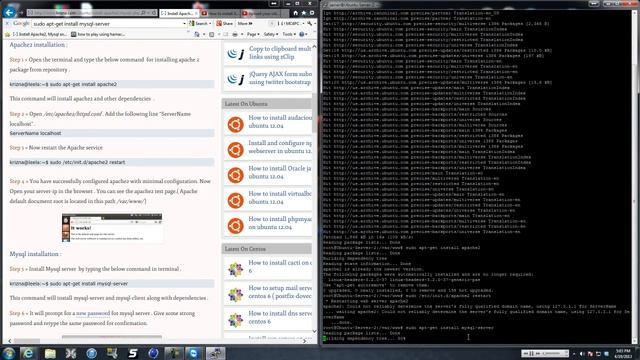Open the TeamViewer icon in taskbar
This screenshot has height=360, width=640.
point(194,353)
